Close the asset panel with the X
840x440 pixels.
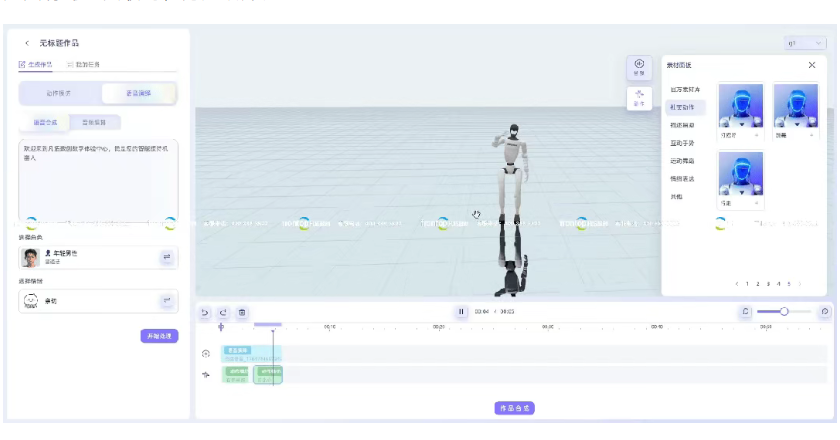pyautogui.click(x=811, y=65)
